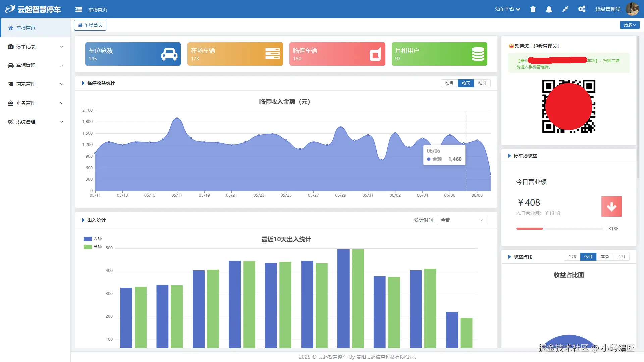Screen dimensions: 644x362
Task: Click today's revenue progress bar
Action: (559, 229)
